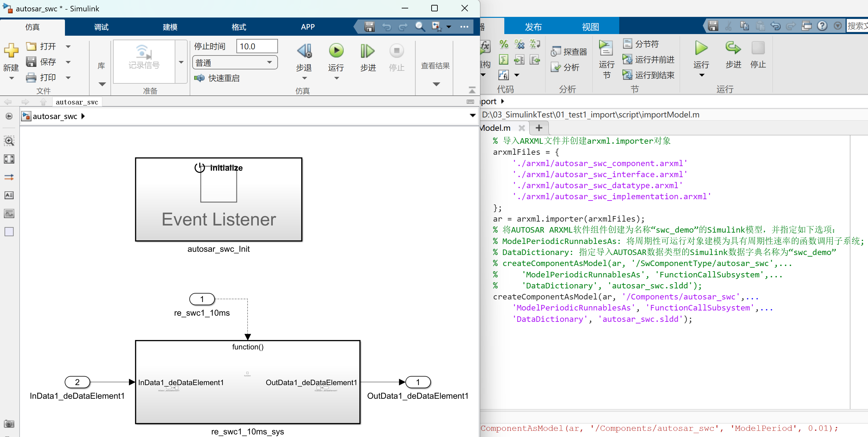
Task: Click the stop time input field
Action: (257, 46)
